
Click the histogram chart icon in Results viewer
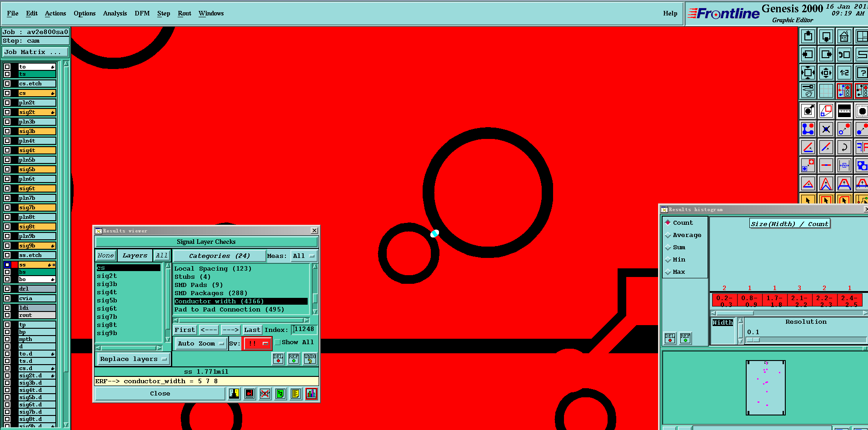pyautogui.click(x=311, y=394)
